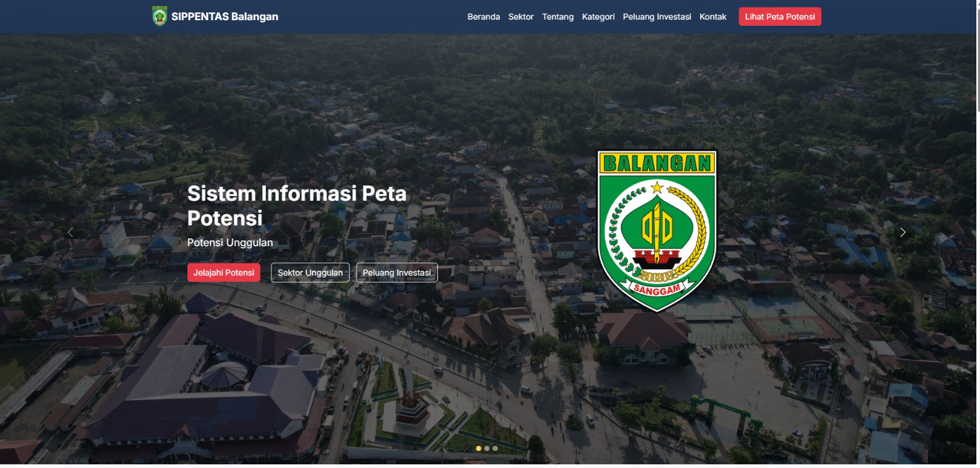Viewport: 980px width, 468px height.
Task: Click the outlined Peluang Investasi hero button
Action: pyautogui.click(x=397, y=273)
